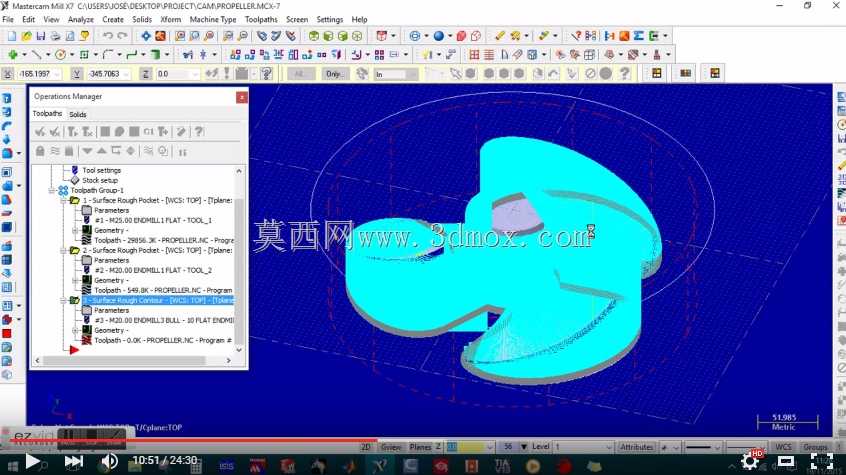This screenshot has width=846, height=475.
Task: Open the Machine Type menu
Action: tap(213, 19)
